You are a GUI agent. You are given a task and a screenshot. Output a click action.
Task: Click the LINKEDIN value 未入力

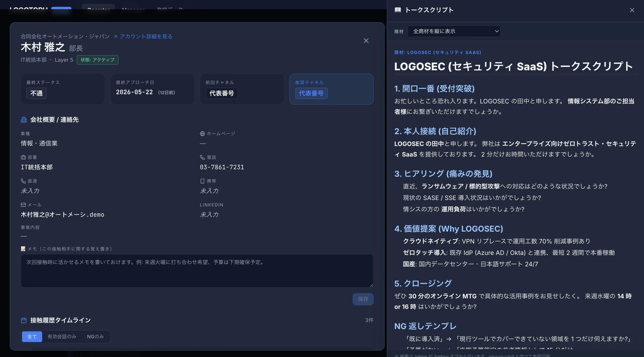point(209,215)
